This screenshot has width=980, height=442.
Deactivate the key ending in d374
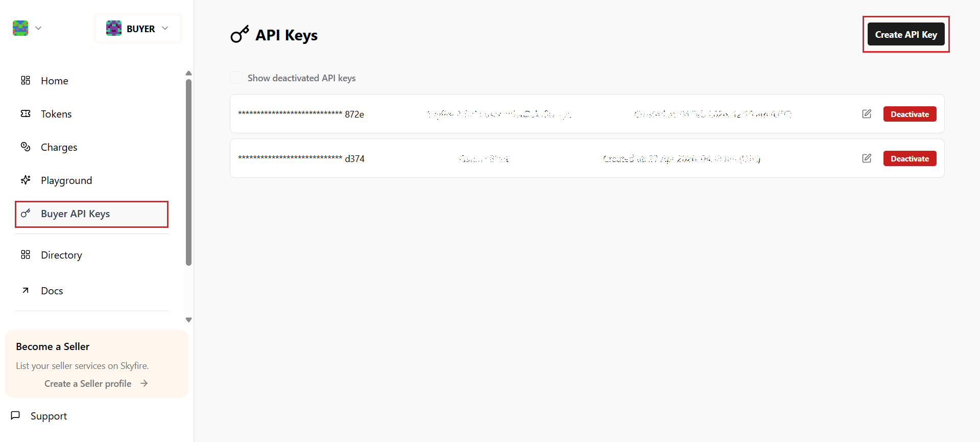[910, 158]
